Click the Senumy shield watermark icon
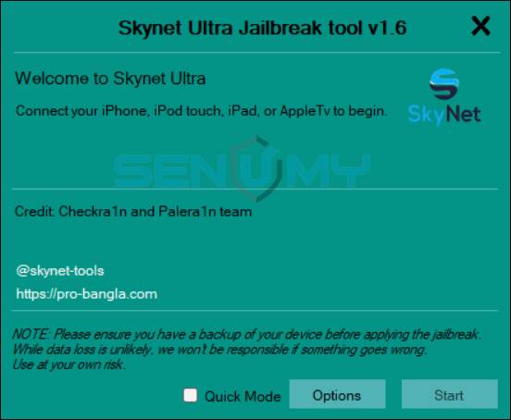The image size is (511, 420). [x=256, y=168]
